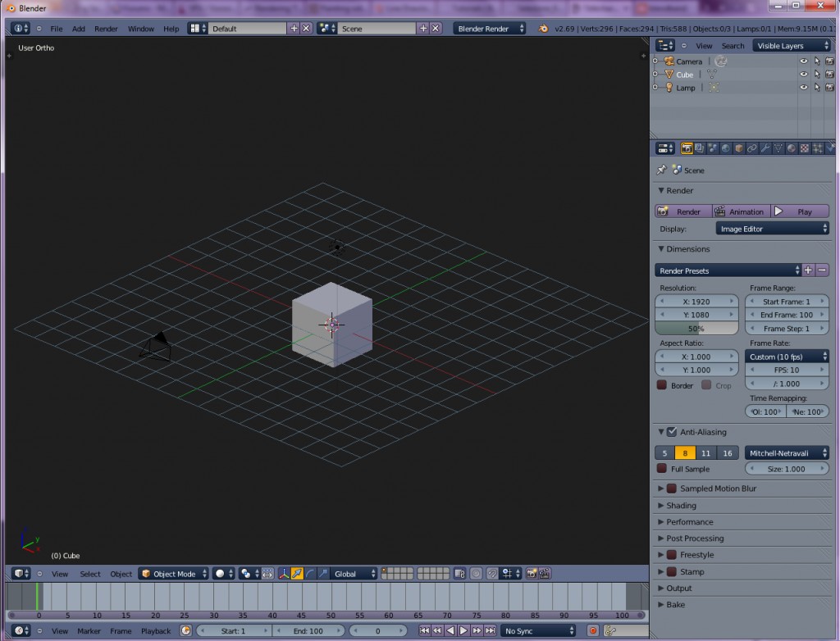Select the World properties icon

[725, 148]
